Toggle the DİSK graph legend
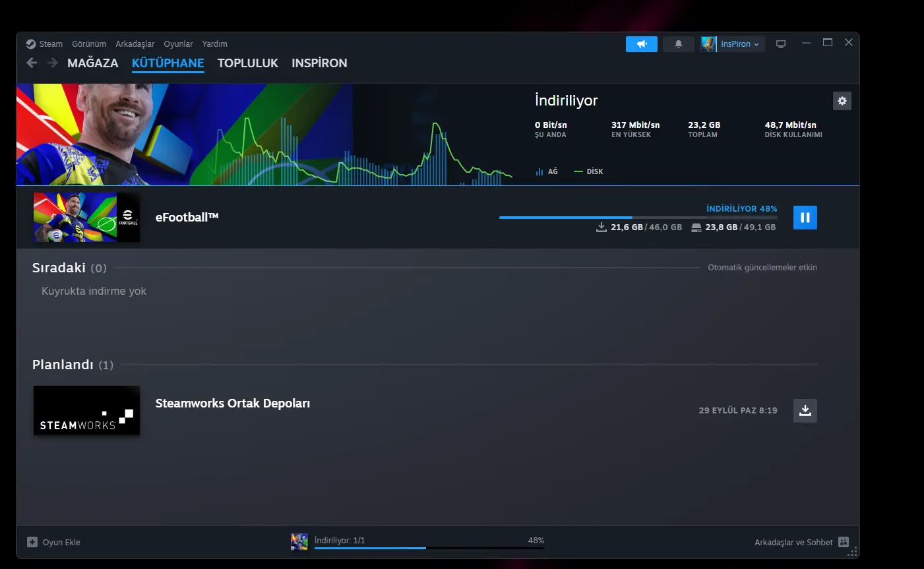Image resolution: width=924 pixels, height=569 pixels. (x=588, y=171)
